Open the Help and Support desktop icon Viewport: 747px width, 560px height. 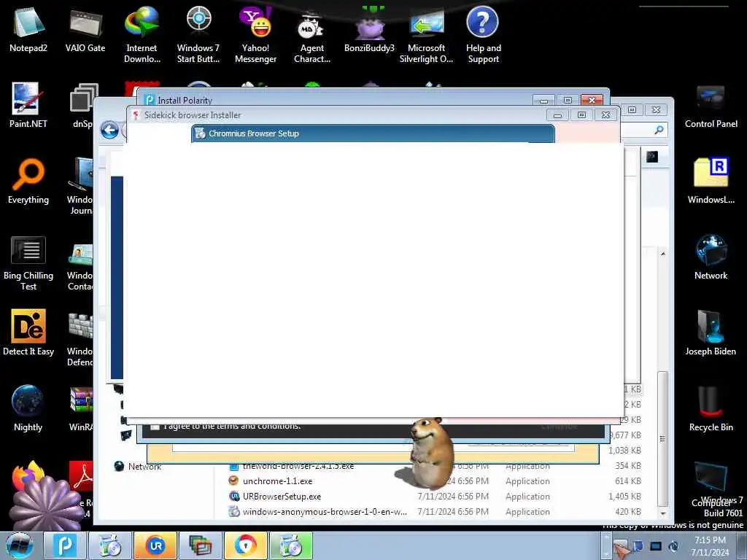click(x=483, y=34)
